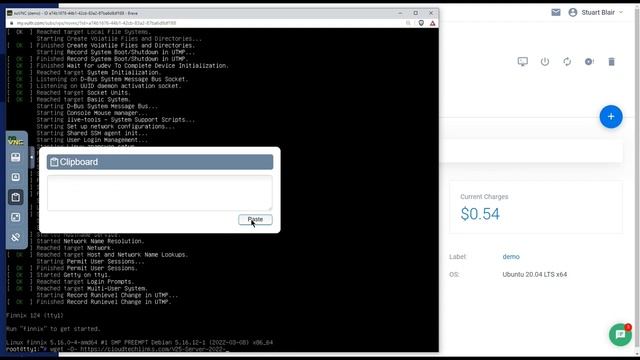The image size is (640, 360).
Task: Click the Paste button in Clipboard dialog
Action: (255, 220)
